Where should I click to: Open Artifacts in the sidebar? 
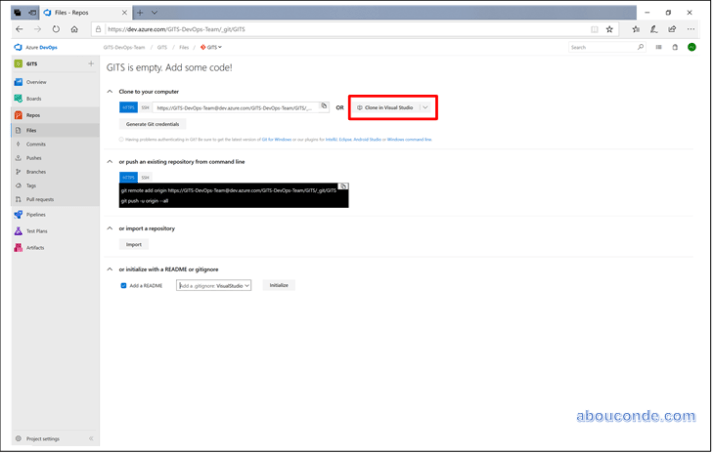tap(35, 246)
